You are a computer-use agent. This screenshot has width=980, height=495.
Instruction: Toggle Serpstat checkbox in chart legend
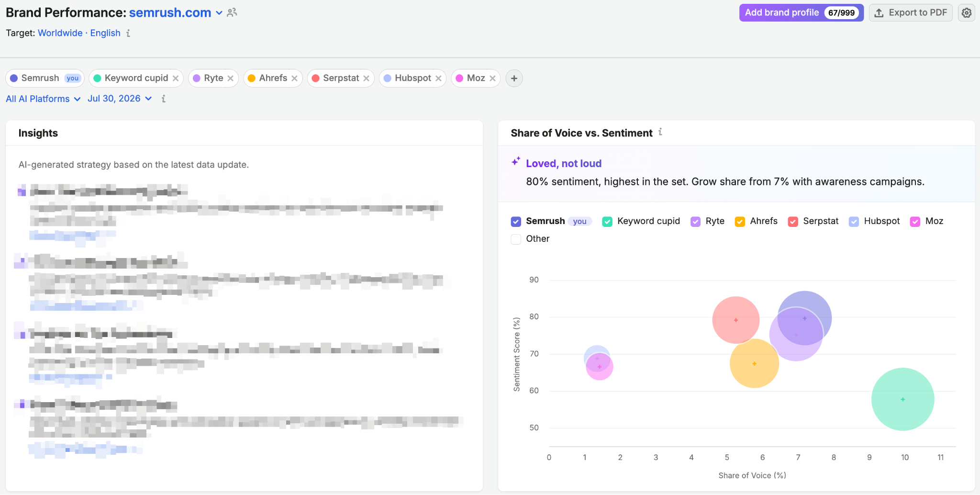tap(793, 221)
